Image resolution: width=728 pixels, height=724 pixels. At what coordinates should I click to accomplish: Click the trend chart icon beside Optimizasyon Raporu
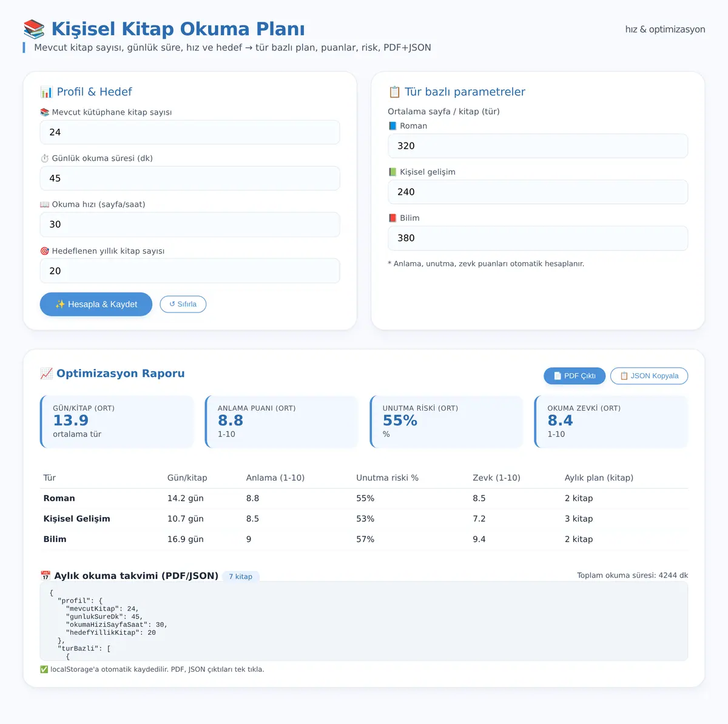coord(46,374)
